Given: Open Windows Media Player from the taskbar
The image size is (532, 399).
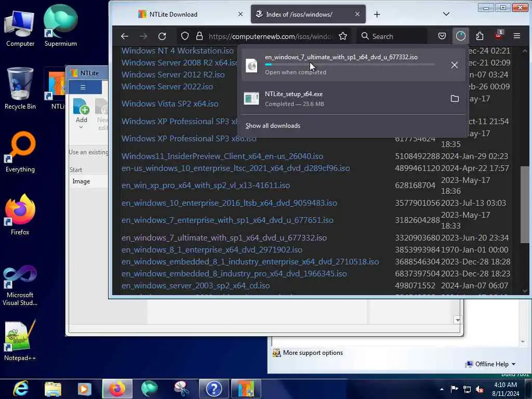Looking at the screenshot, I should coord(85,389).
